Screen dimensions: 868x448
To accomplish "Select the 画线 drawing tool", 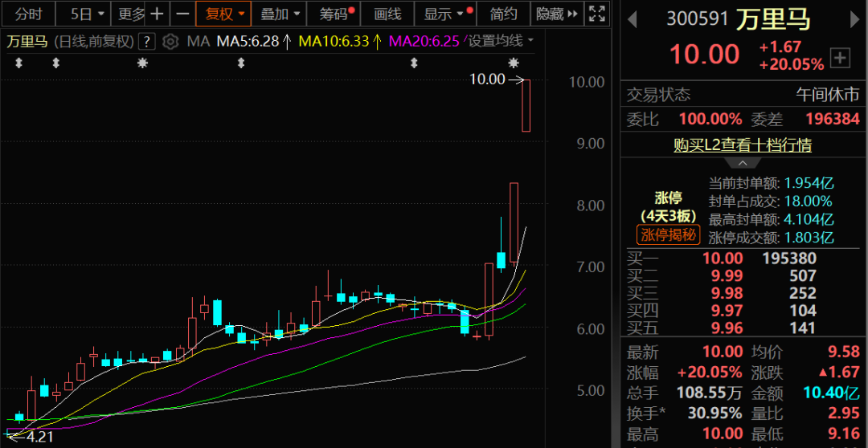I will coord(387,14).
